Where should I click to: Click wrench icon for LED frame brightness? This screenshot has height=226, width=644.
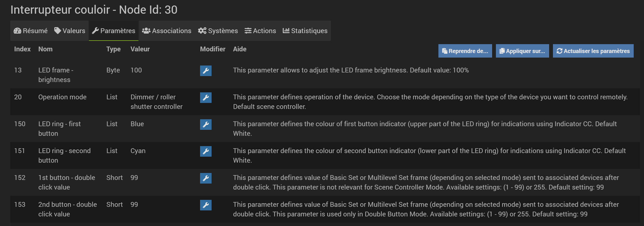[206, 71]
